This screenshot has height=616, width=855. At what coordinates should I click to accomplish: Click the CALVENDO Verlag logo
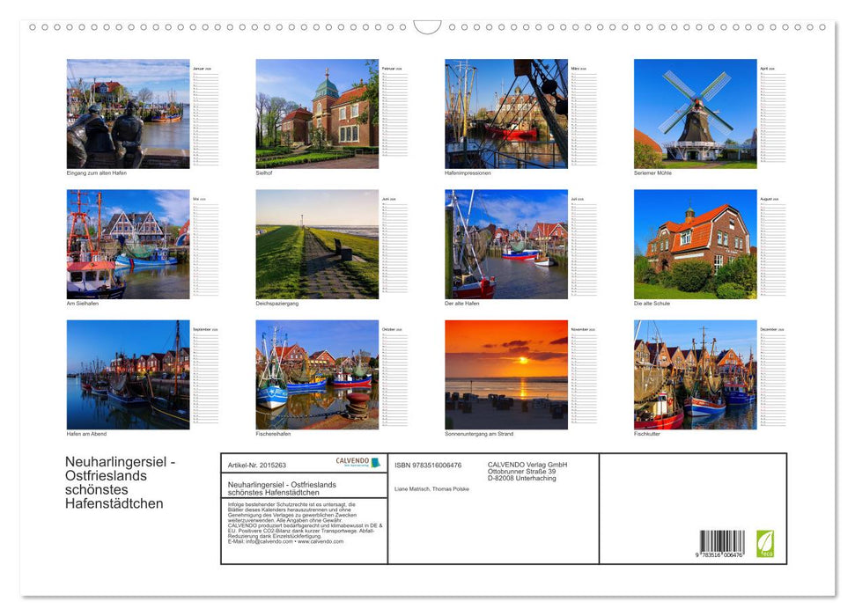[x=351, y=462]
